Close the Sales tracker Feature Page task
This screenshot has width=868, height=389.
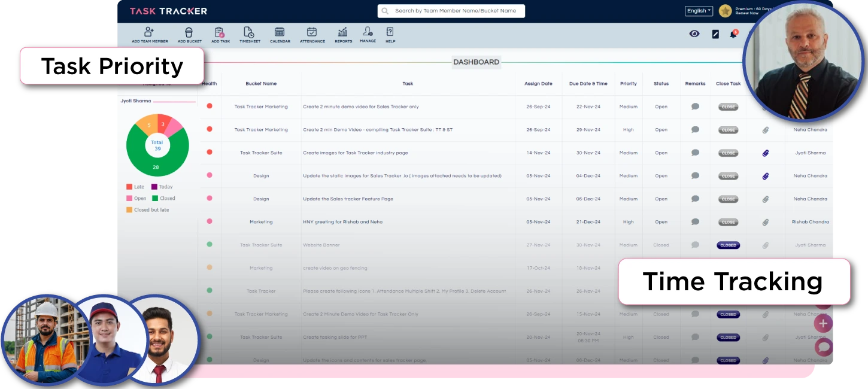click(x=728, y=199)
